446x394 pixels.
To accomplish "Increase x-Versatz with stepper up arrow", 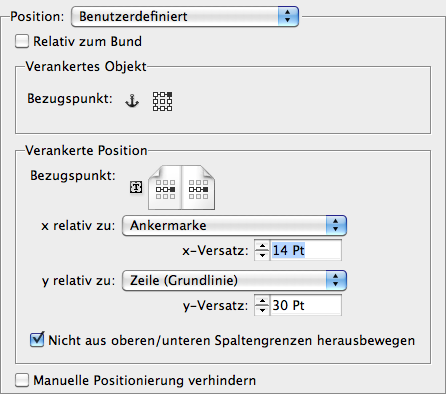I will tap(262, 246).
